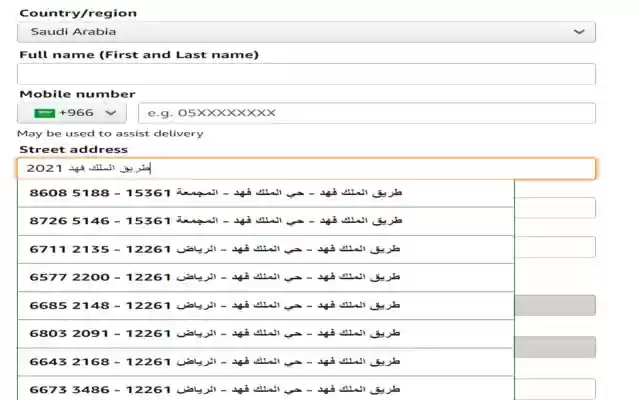Choose the suggestion ending 6685 2148
The width and height of the screenshot is (640, 400).
[266, 304]
